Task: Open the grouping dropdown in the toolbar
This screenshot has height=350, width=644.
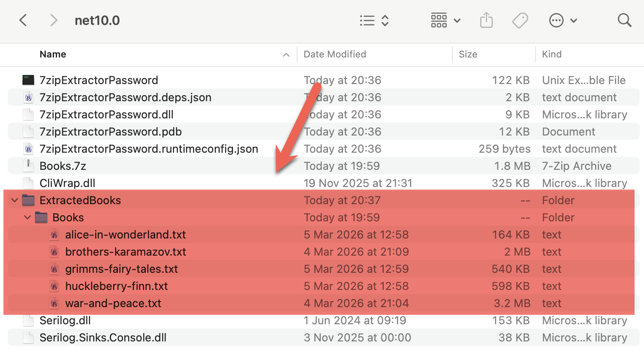Action: 456,20
